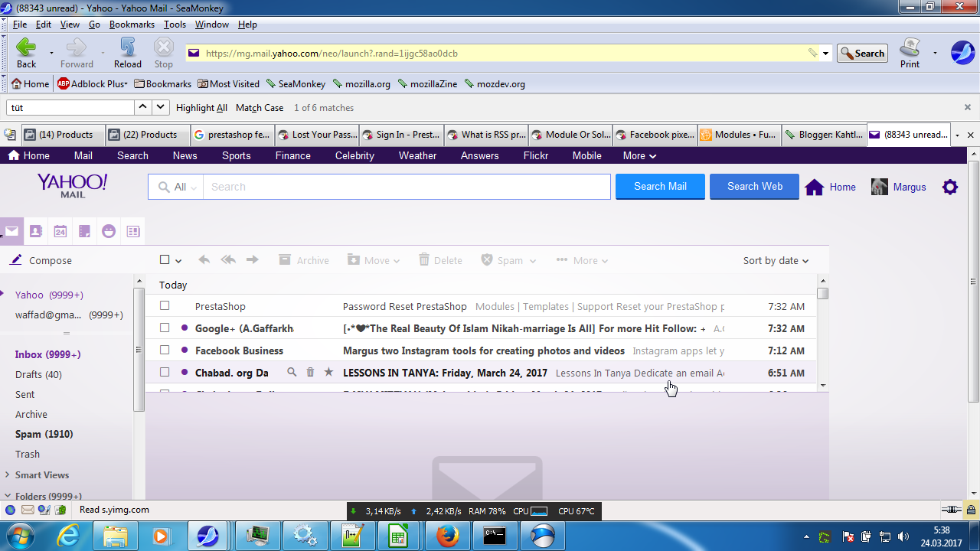The width and height of the screenshot is (980, 551).
Task: Click the Search Web button
Action: 754,187
